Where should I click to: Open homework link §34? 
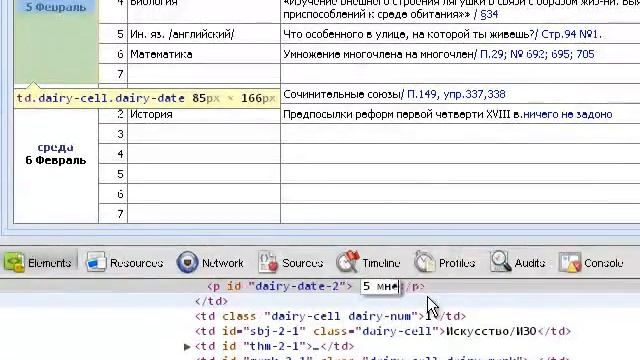click(489, 14)
